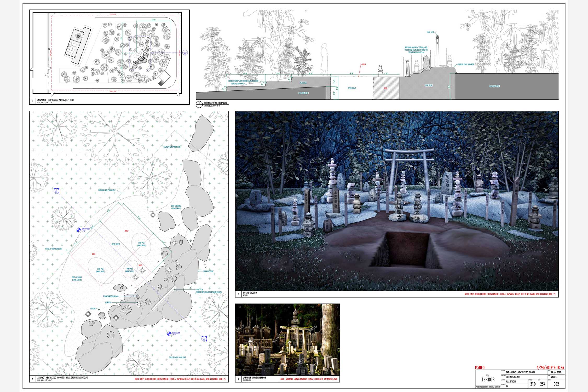This screenshot has height=392, width=588.
Task: Click the FOREST FLOOR -4'-0" elevation marker
Action: (x=169, y=334)
